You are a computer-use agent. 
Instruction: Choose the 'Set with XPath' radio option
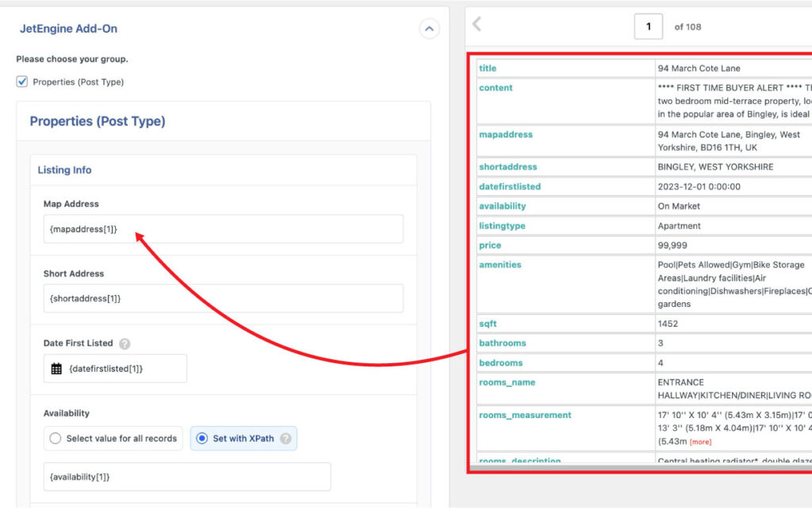pos(202,439)
